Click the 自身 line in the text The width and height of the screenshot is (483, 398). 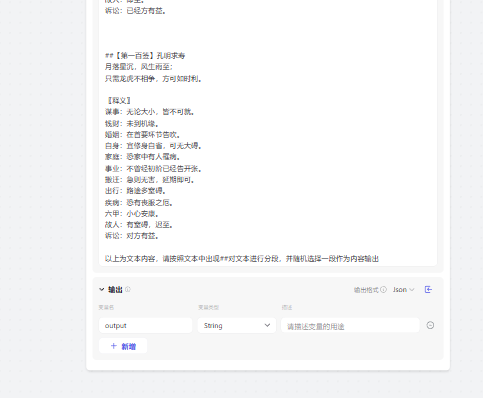pos(153,146)
